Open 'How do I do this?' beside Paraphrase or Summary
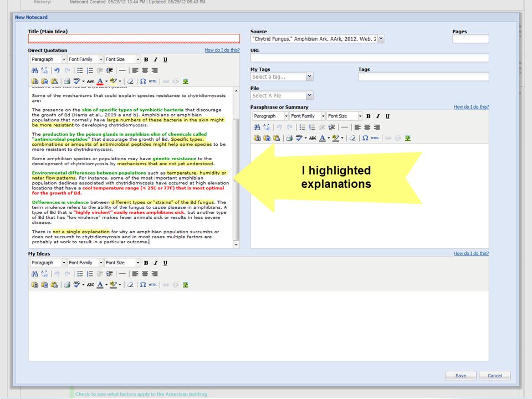 pos(471,107)
